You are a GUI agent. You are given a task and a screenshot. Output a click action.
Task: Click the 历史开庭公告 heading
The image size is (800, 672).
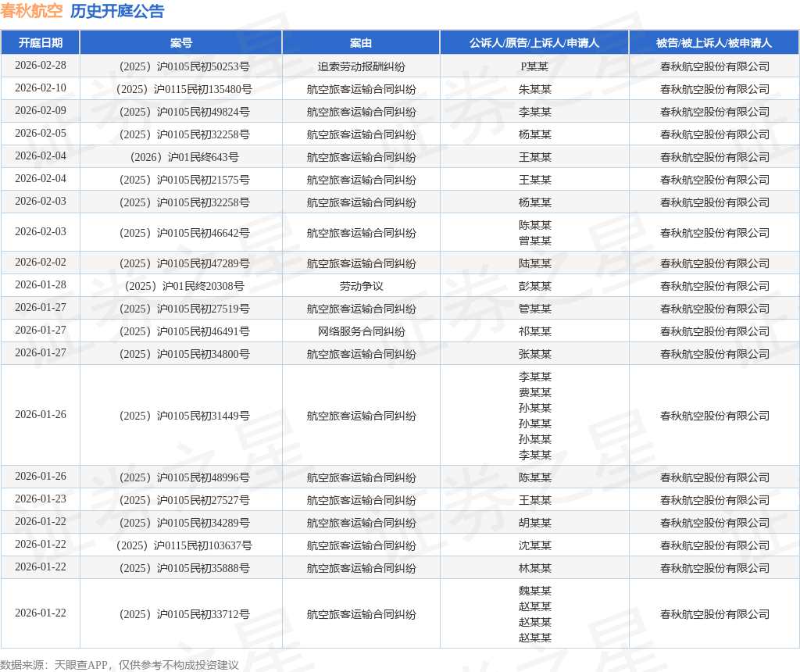click(117, 11)
